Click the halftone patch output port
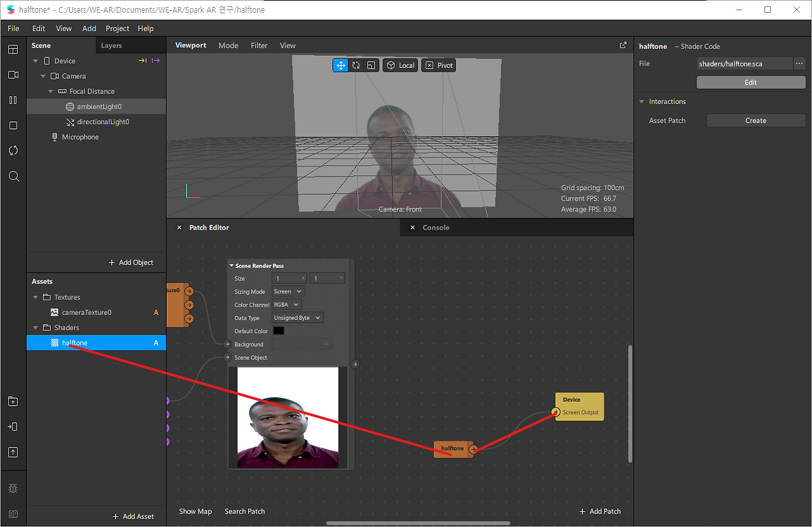 [x=473, y=450]
